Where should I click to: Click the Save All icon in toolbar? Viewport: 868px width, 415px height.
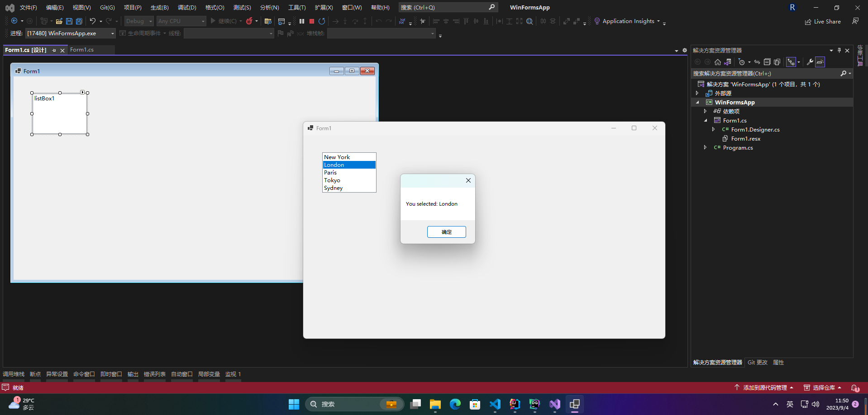pos(79,21)
